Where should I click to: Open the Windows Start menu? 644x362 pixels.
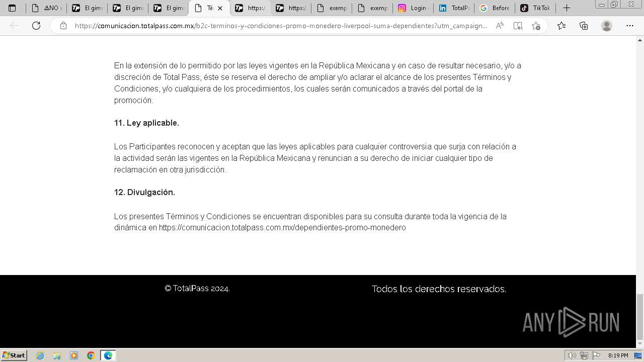tap(14, 355)
